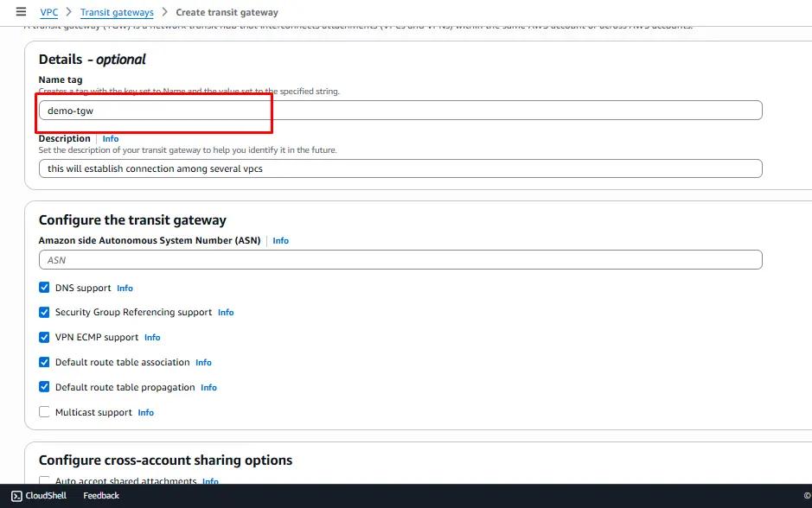Open Transit gateways breadcrumb link
This screenshot has height=508, width=812.
[117, 13]
